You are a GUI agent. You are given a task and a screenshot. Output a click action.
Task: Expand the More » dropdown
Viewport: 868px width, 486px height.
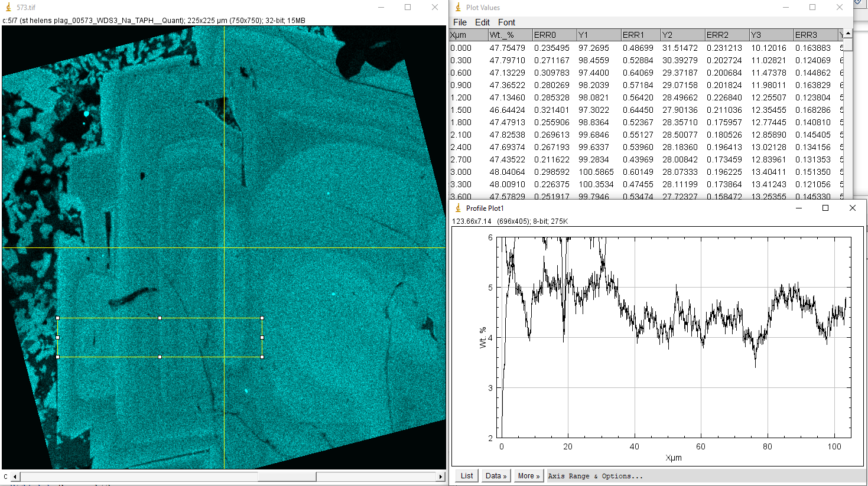[x=529, y=476]
